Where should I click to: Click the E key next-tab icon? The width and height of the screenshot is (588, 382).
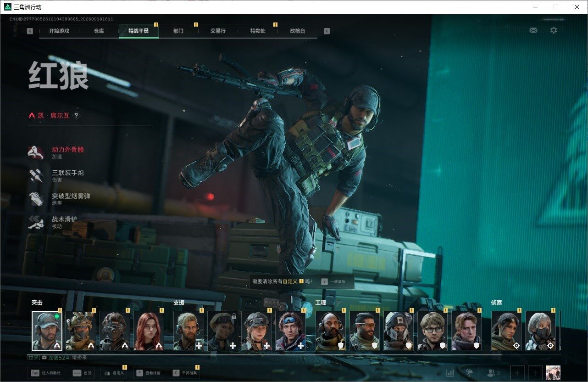[327, 31]
